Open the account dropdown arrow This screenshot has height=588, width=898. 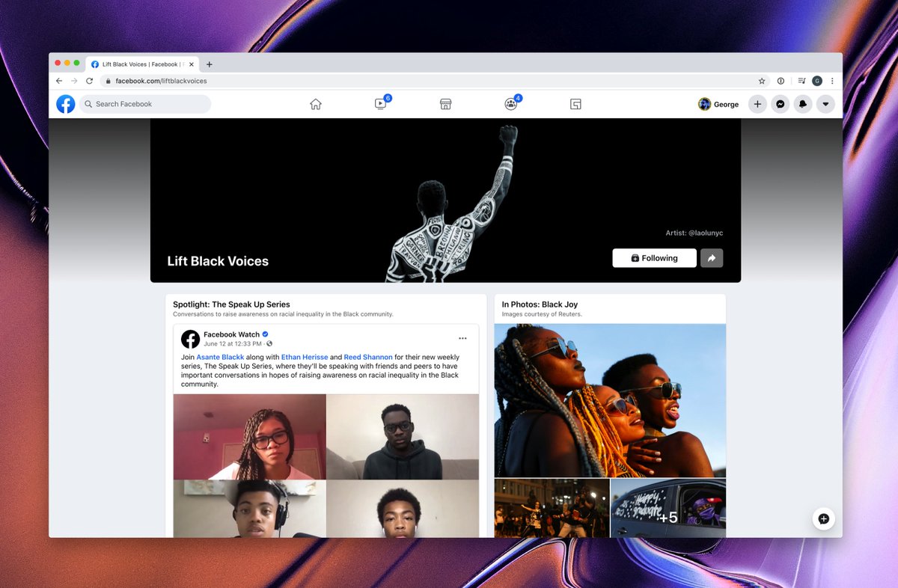pyautogui.click(x=825, y=104)
